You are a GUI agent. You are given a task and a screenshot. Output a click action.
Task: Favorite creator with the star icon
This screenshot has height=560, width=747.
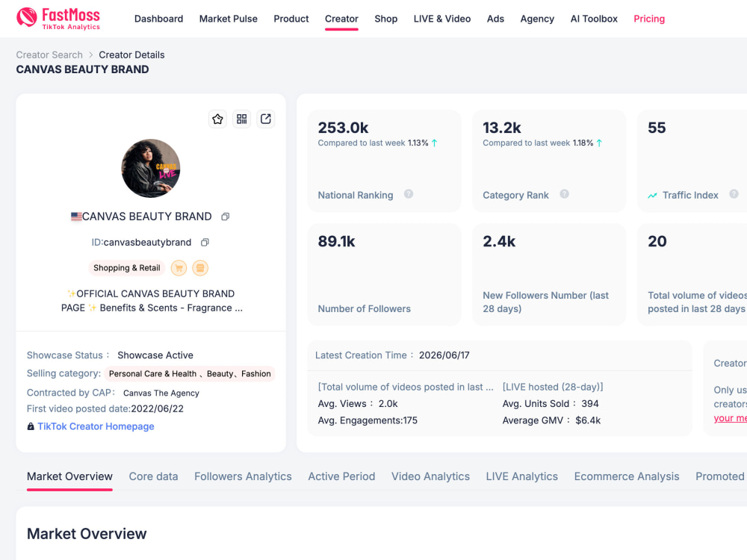click(x=217, y=119)
